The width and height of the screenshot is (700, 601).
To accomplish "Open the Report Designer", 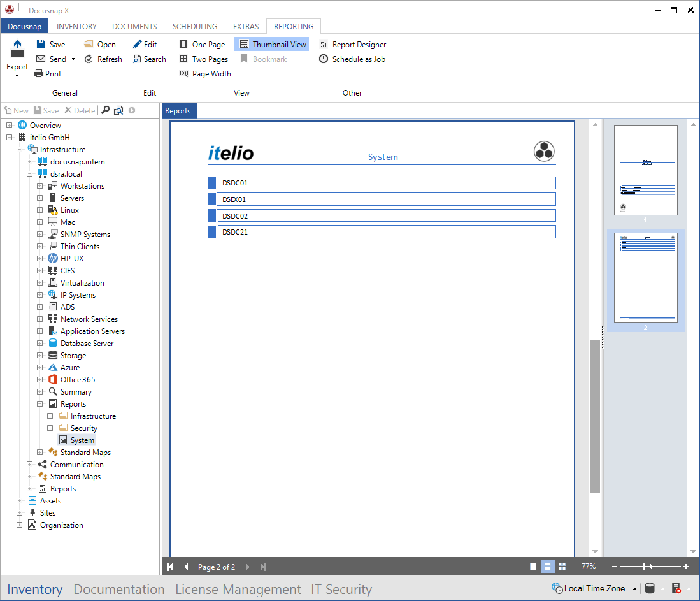I will (353, 44).
